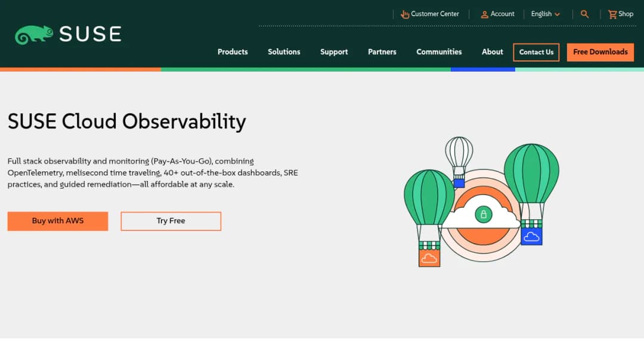The width and height of the screenshot is (644, 363).
Task: Expand the English language dropdown
Action: tap(546, 14)
